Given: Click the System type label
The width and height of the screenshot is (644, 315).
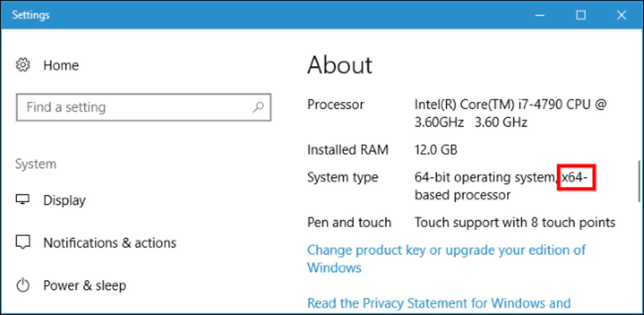Looking at the screenshot, I should (x=342, y=177).
